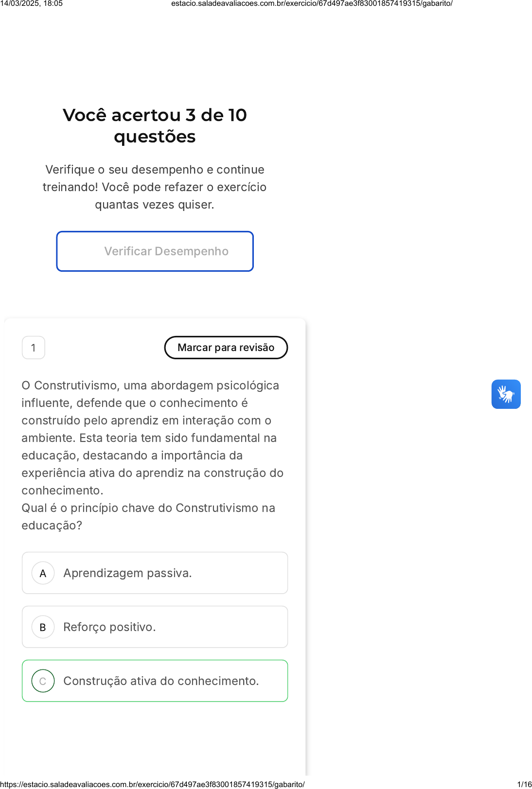This screenshot has width=532, height=789.
Task: Click the Marcar para revisão button
Action: click(x=226, y=348)
